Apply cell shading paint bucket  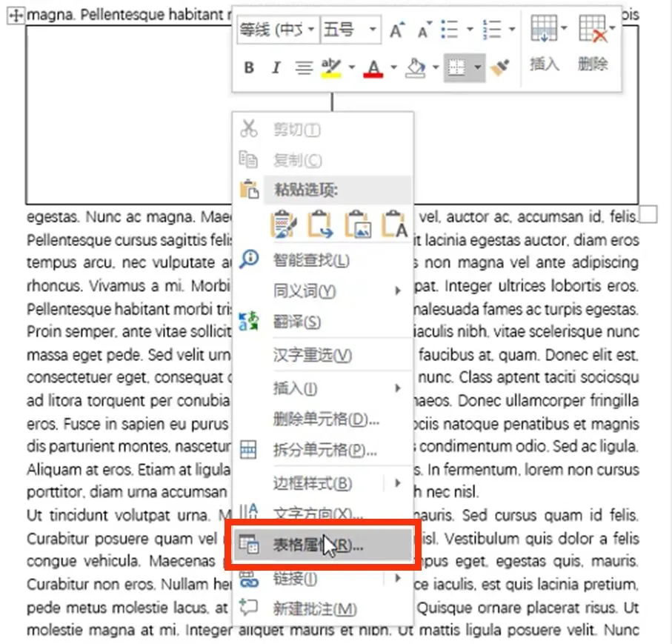tap(415, 67)
